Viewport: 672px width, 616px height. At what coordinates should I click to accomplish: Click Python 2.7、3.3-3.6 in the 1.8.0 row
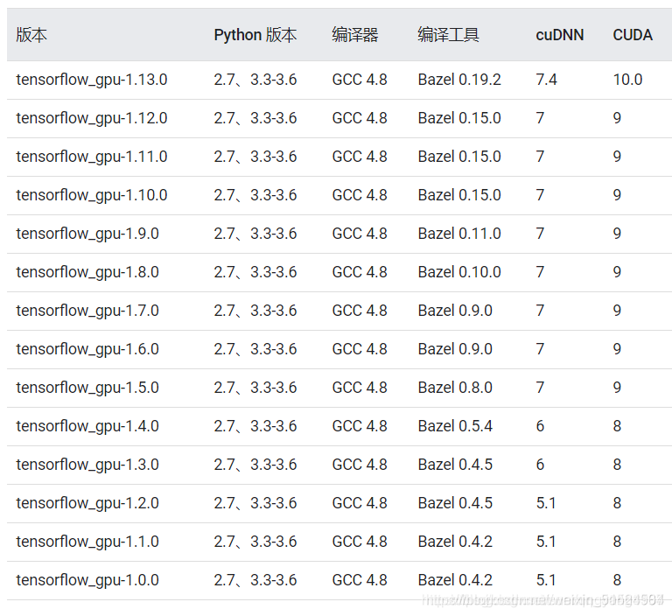(255, 273)
